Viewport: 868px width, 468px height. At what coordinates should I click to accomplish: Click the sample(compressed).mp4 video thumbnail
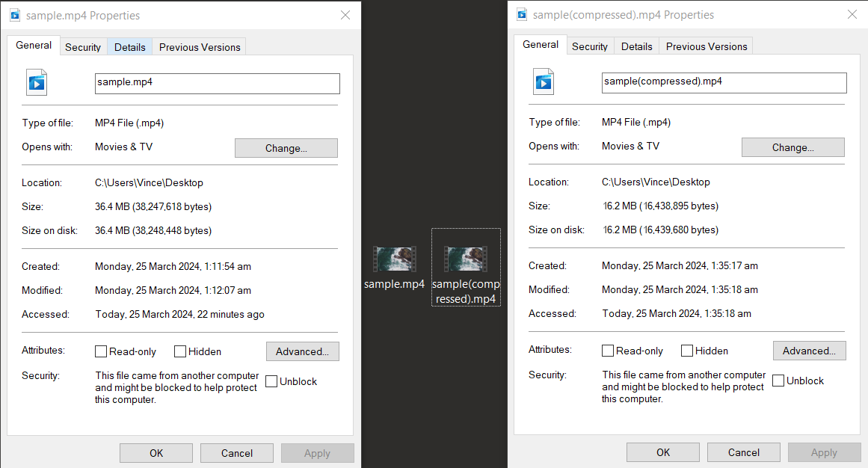point(466,258)
